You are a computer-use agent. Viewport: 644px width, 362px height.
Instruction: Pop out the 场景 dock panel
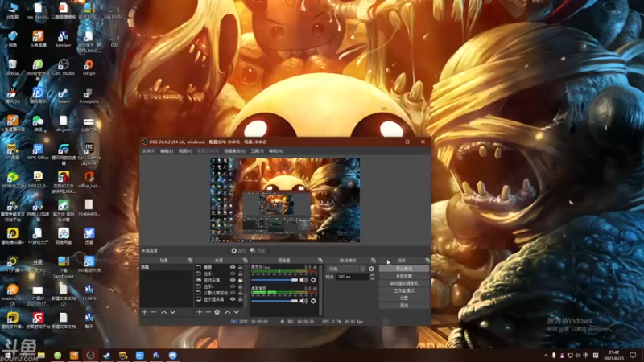pos(190,261)
